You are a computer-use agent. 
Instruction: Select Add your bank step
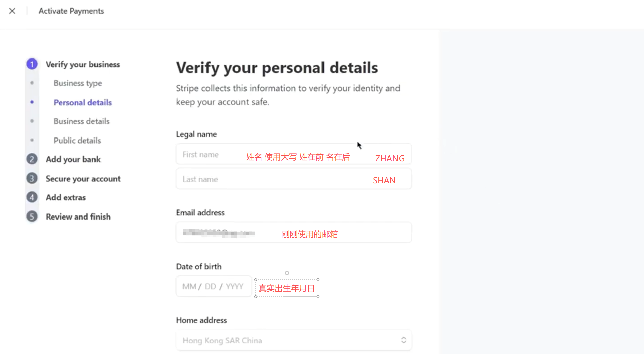click(x=73, y=159)
